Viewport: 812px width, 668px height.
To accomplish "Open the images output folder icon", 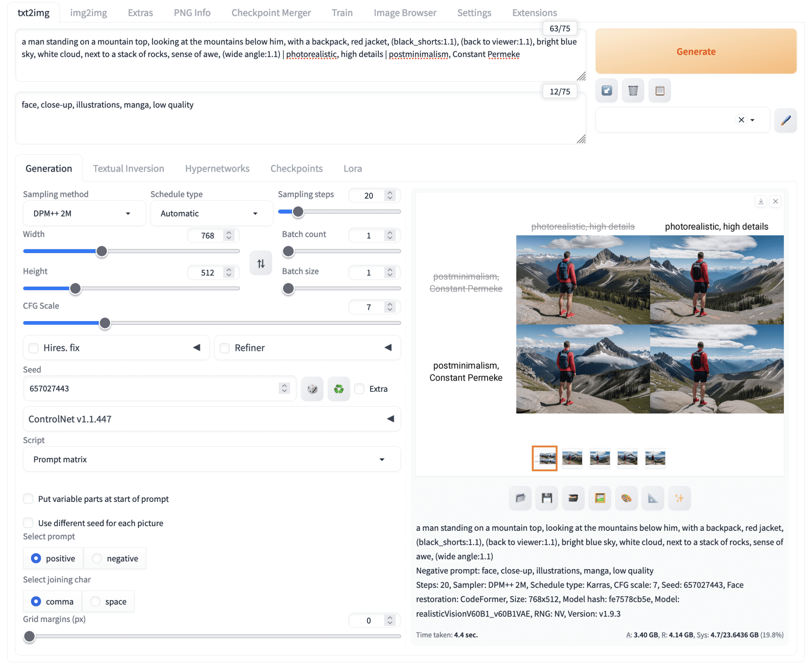I will coord(520,498).
